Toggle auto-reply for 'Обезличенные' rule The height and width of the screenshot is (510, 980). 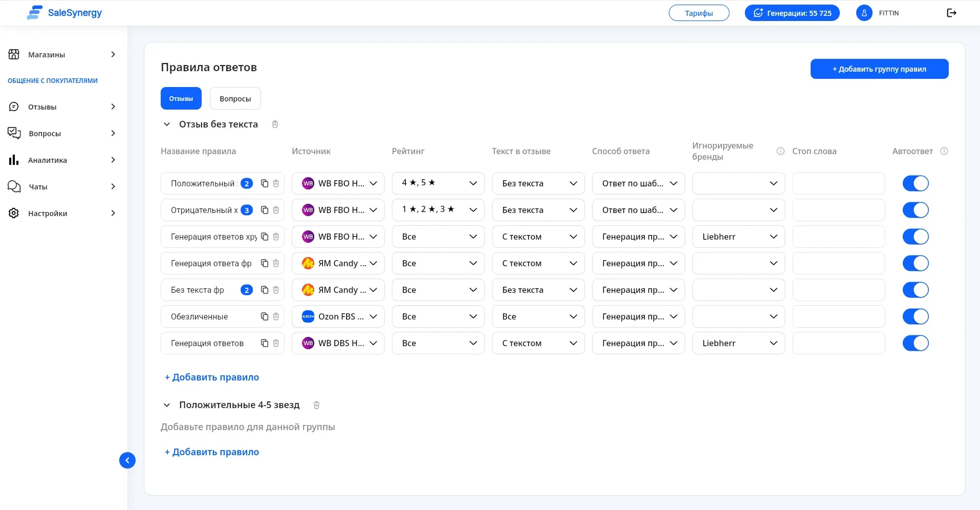coord(915,316)
